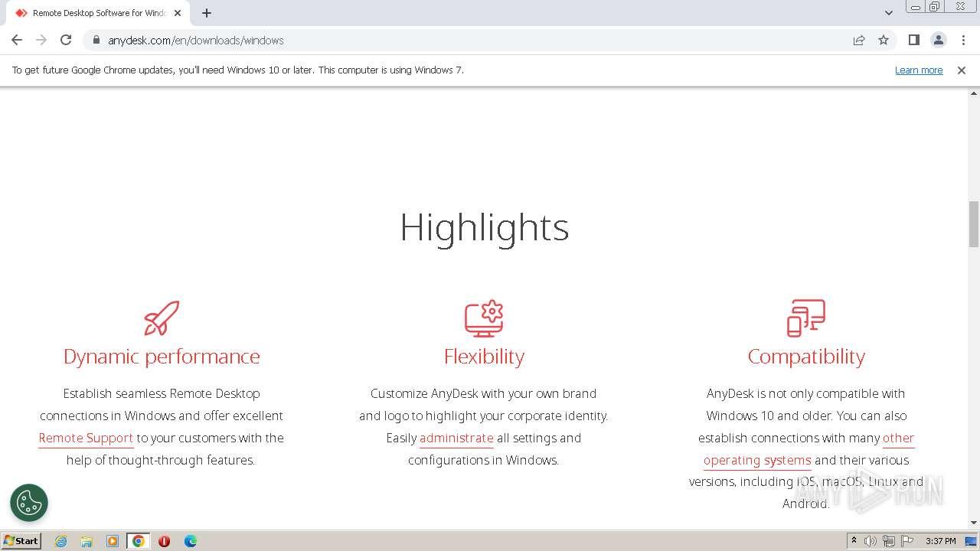Click the network tray icon
The height and width of the screenshot is (551, 980).
[x=889, y=541]
